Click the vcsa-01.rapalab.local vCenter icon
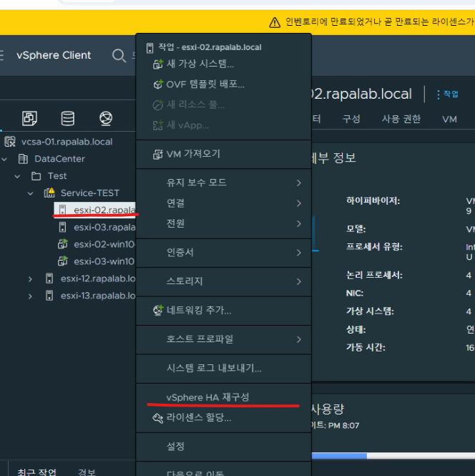 10,142
